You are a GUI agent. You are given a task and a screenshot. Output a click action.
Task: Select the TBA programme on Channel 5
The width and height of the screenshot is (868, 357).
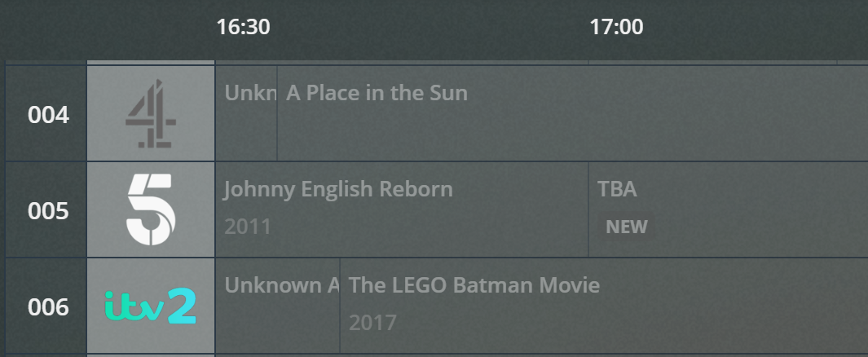pos(617,190)
